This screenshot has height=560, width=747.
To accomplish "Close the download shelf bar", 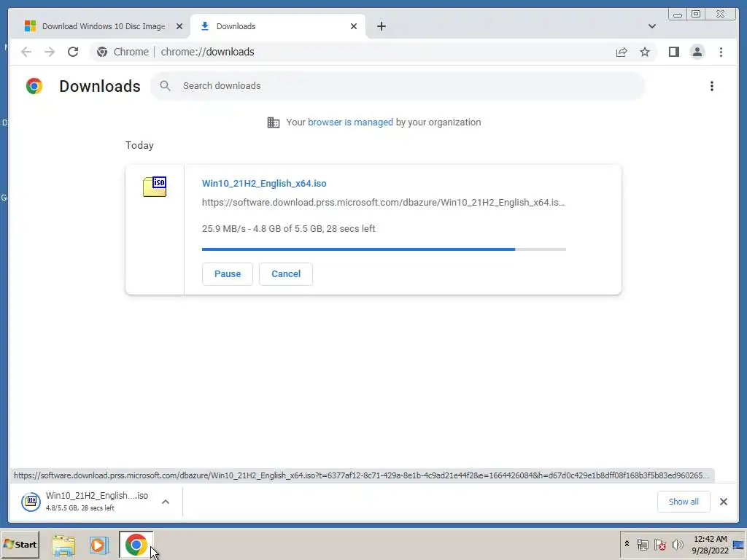I will coord(723,502).
